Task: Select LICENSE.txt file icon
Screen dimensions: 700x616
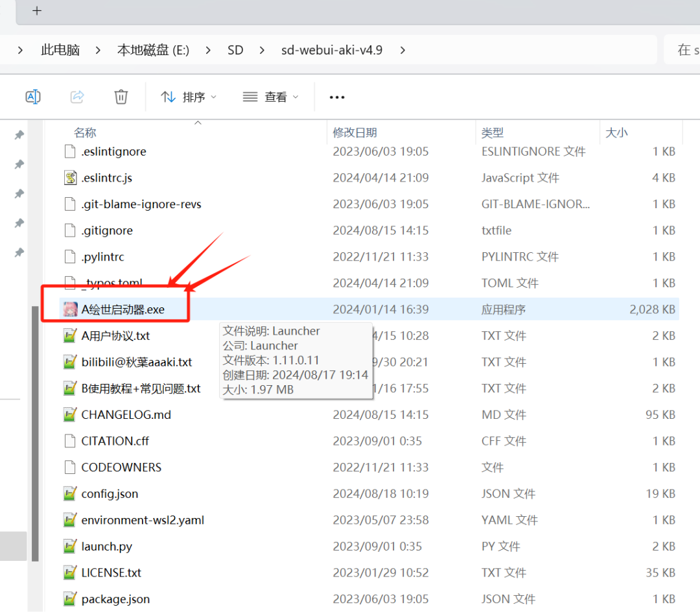Action: pyautogui.click(x=70, y=573)
